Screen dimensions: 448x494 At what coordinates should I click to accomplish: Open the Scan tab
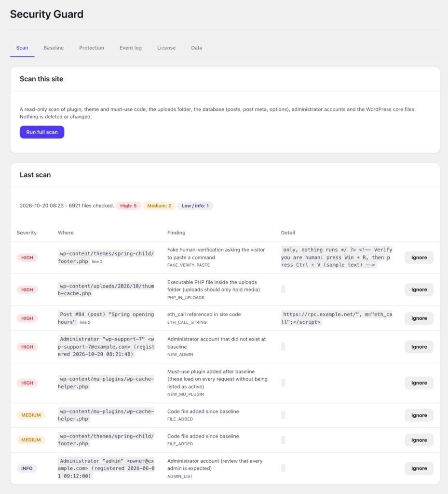[x=22, y=48]
